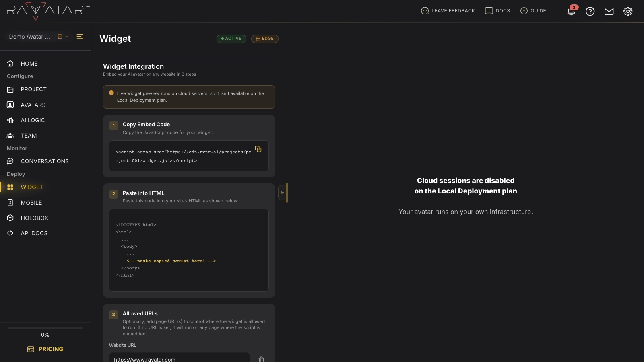Click the embed script code text
This screenshot has width=644, height=362.
click(x=183, y=156)
